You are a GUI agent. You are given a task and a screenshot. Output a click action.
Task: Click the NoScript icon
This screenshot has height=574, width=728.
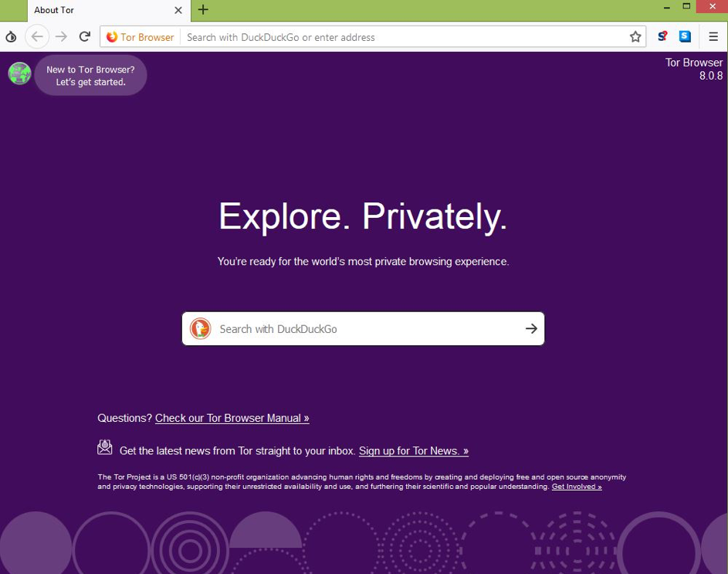click(x=662, y=36)
